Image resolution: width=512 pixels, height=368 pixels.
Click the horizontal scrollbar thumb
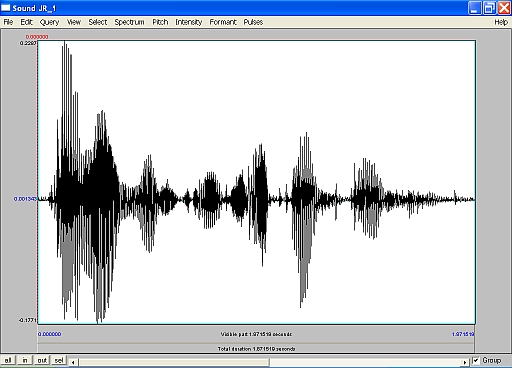(174, 362)
